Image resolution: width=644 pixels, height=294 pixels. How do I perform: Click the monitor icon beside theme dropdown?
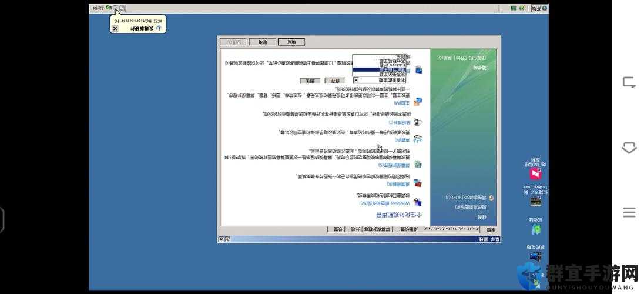(x=419, y=69)
